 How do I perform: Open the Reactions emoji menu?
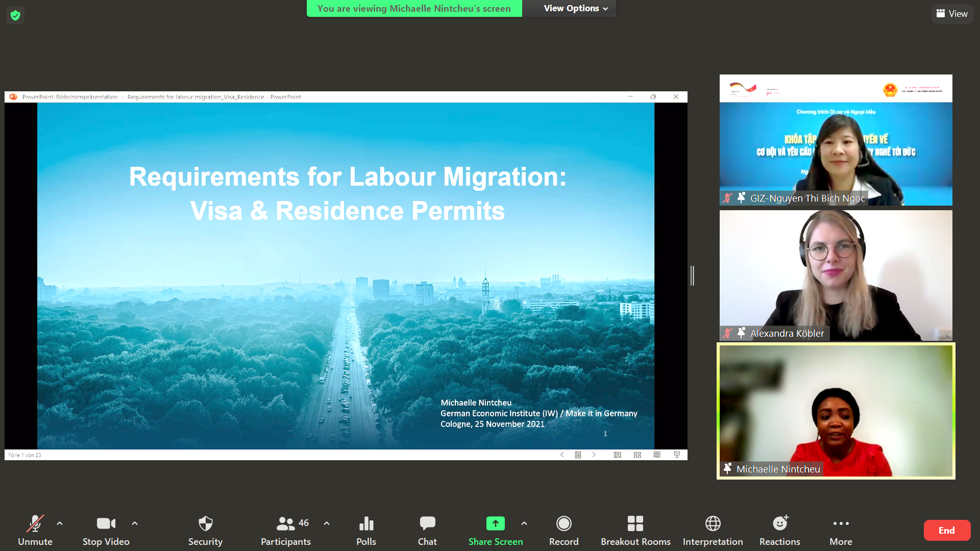click(x=779, y=530)
